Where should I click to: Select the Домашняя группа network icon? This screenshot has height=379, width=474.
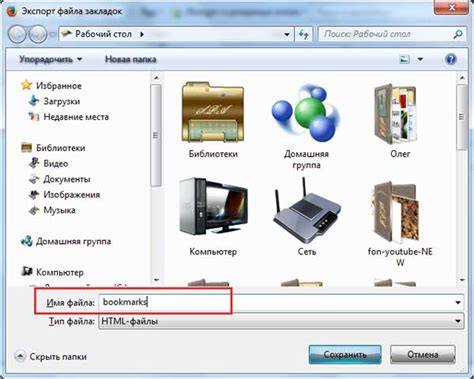[305, 112]
